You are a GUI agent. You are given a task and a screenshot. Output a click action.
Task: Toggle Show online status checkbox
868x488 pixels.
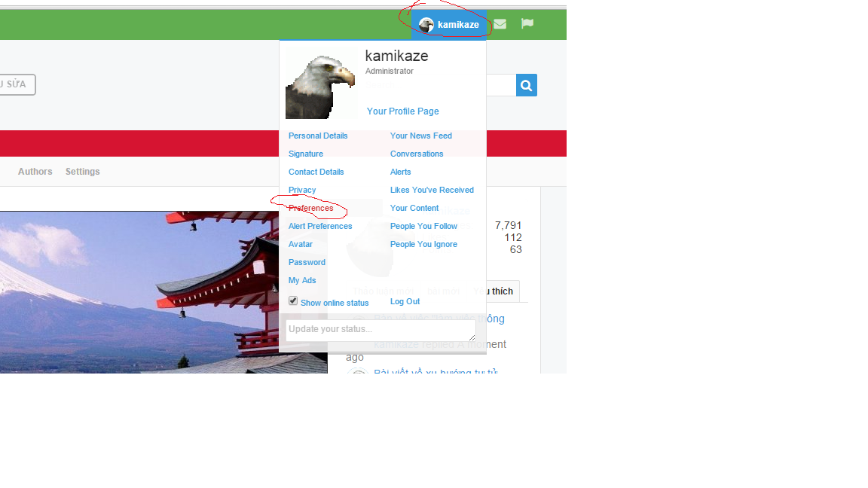293,301
